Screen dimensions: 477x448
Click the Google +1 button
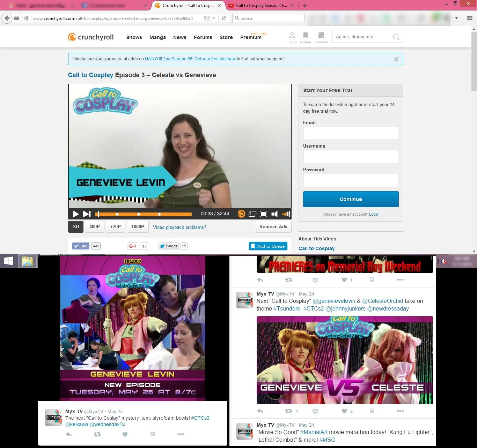click(133, 246)
